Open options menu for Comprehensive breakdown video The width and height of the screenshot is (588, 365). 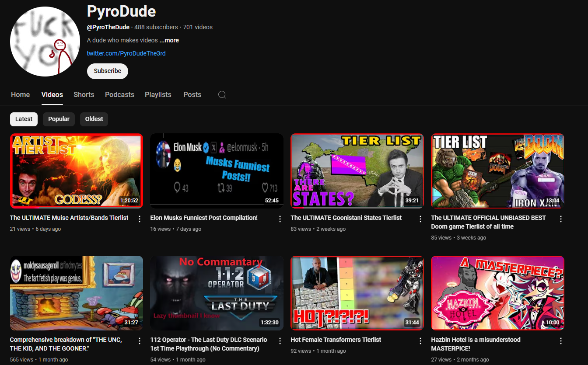pyautogui.click(x=140, y=341)
